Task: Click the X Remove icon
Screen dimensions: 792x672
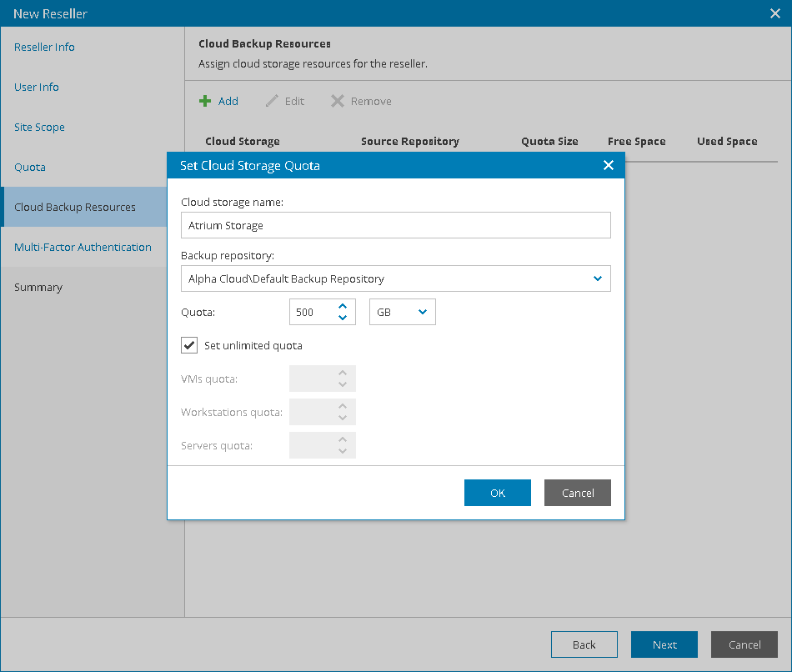Action: (x=337, y=102)
